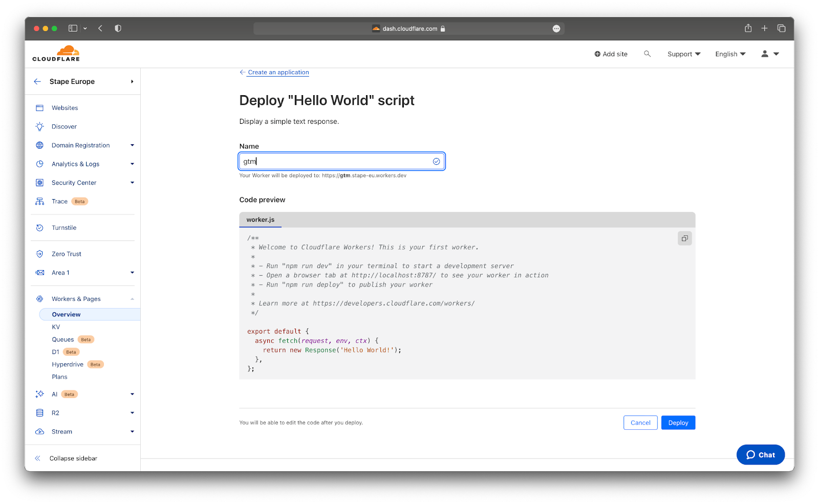The height and width of the screenshot is (504, 819).
Task: Click the Security Center icon
Action: (x=39, y=183)
